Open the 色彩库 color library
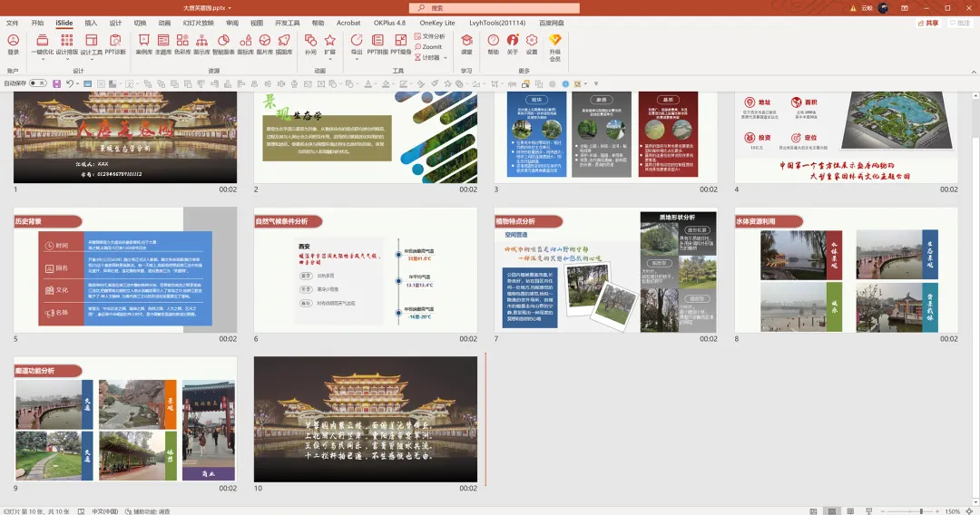Screen dimensions: 980x515 point(182,44)
